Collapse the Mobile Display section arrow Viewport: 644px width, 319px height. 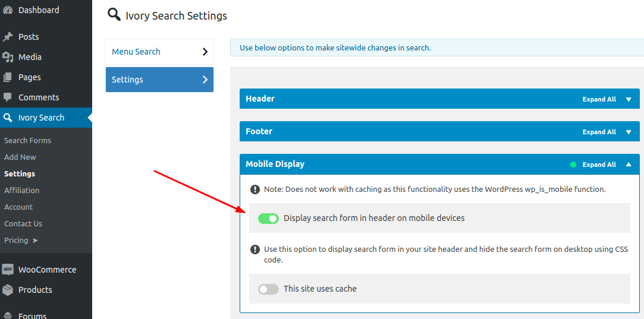tap(629, 165)
